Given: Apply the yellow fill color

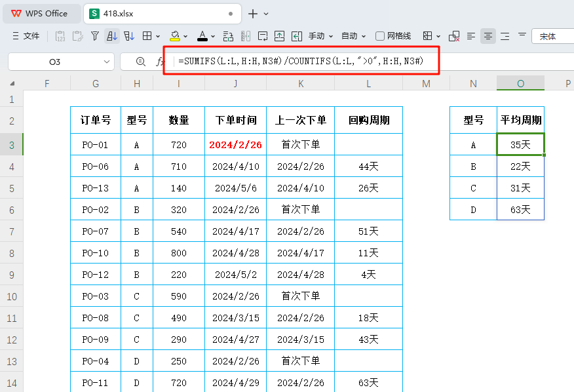Looking at the screenshot, I should point(174,36).
